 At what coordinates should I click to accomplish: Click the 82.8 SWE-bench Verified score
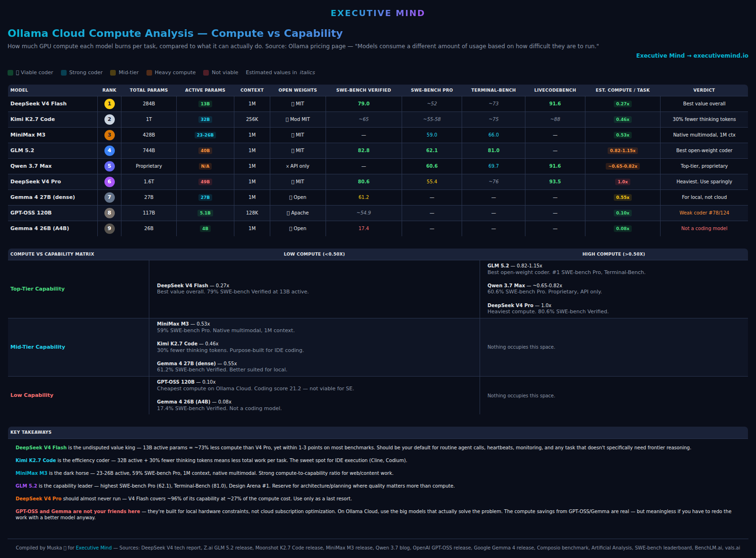[364, 151]
